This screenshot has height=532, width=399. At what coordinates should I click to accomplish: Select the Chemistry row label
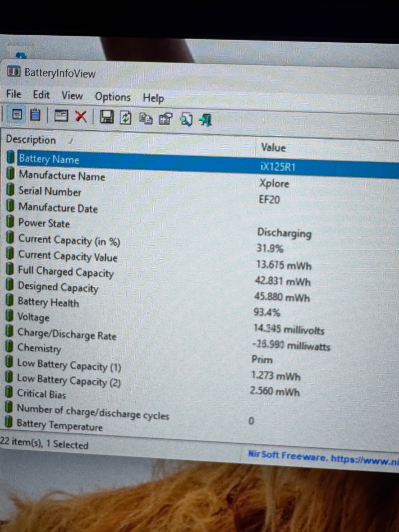39,348
